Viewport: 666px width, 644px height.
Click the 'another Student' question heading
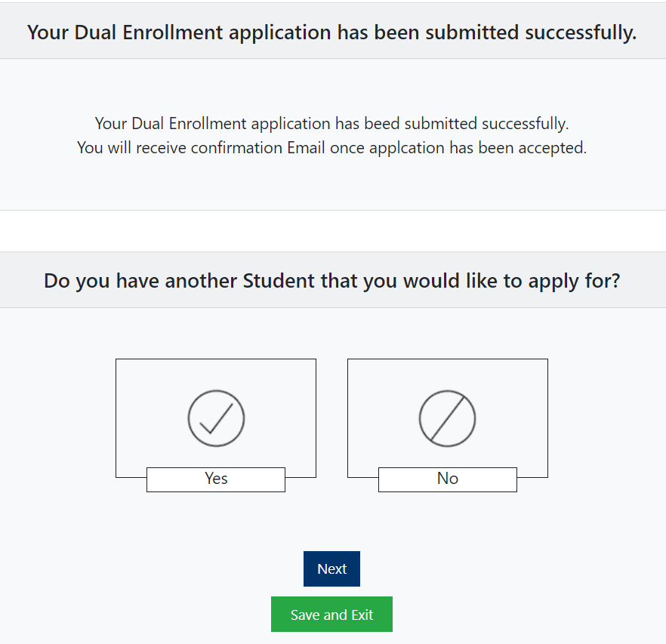click(x=331, y=281)
